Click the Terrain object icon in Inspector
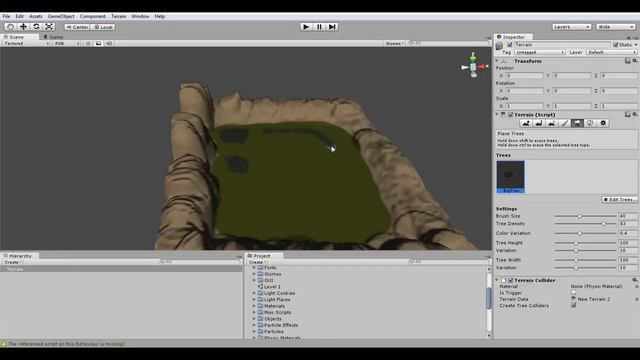640x360 pixels. [x=499, y=46]
